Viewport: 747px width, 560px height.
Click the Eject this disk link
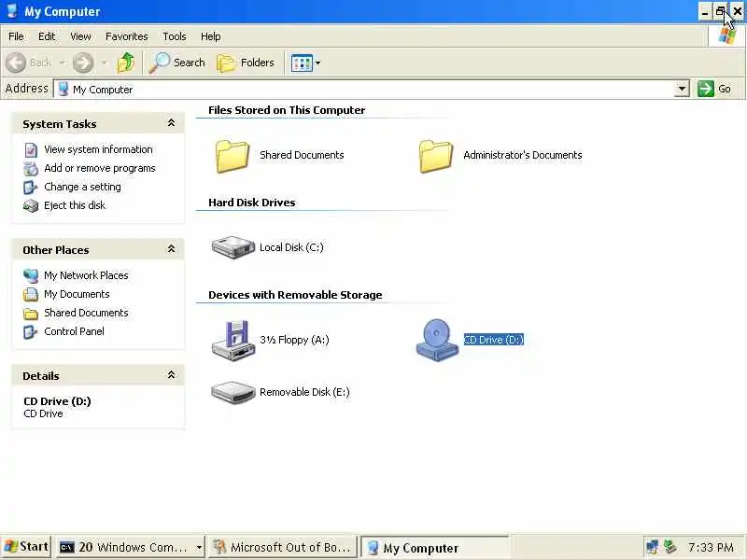75,205
